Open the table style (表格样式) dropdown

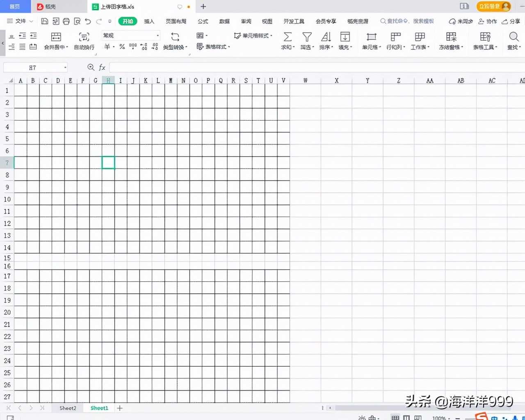(x=213, y=47)
